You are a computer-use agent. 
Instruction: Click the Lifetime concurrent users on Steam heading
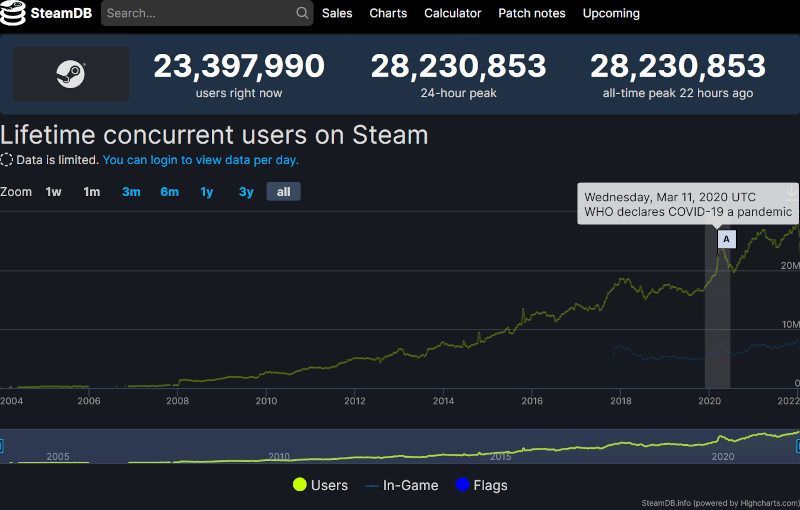click(214, 135)
